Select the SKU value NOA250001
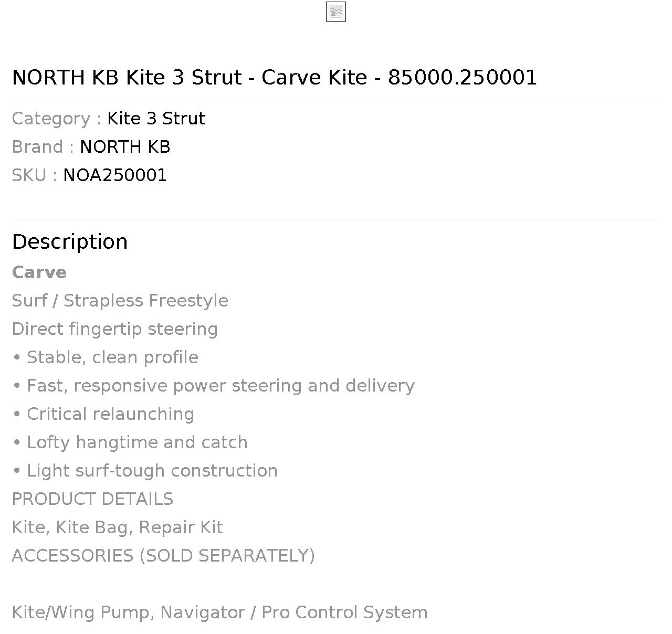This screenshot has height=634, width=672. [115, 175]
